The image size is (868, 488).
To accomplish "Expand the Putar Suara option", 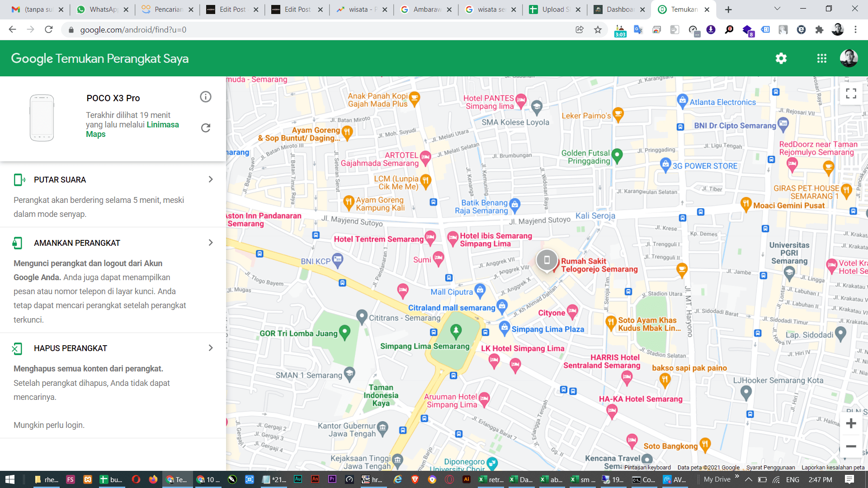I will coord(210,179).
